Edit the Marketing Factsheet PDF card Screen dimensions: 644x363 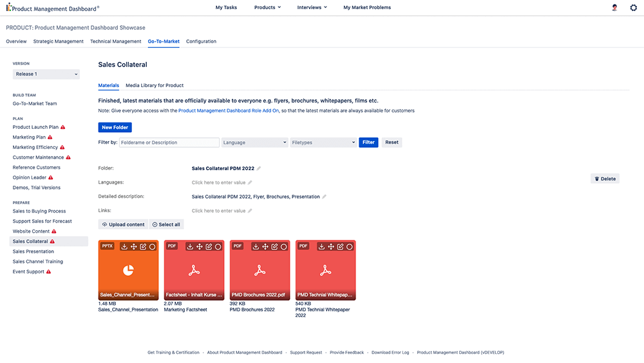click(x=209, y=247)
